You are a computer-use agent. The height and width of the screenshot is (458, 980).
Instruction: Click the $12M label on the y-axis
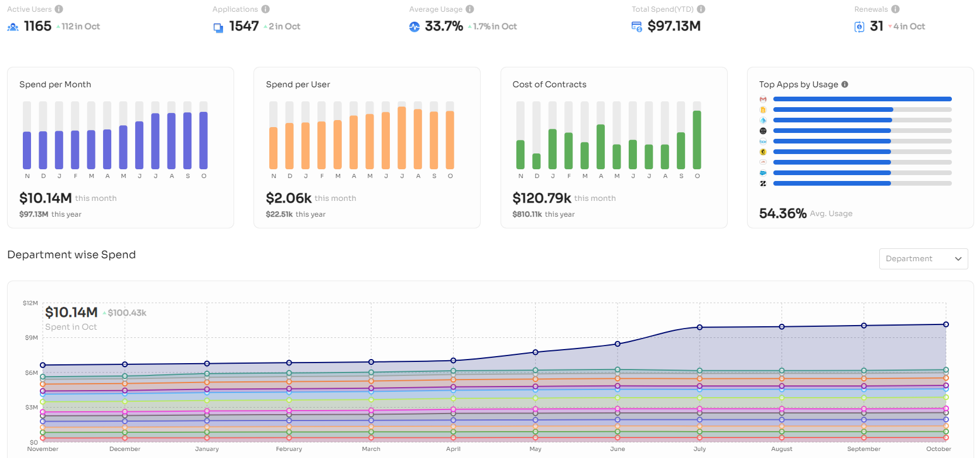(x=30, y=303)
